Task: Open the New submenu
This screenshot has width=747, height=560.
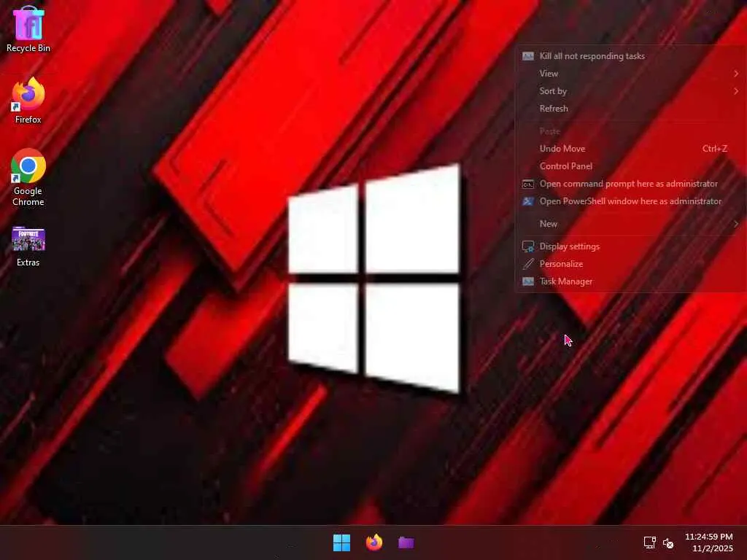Action: tap(630, 224)
